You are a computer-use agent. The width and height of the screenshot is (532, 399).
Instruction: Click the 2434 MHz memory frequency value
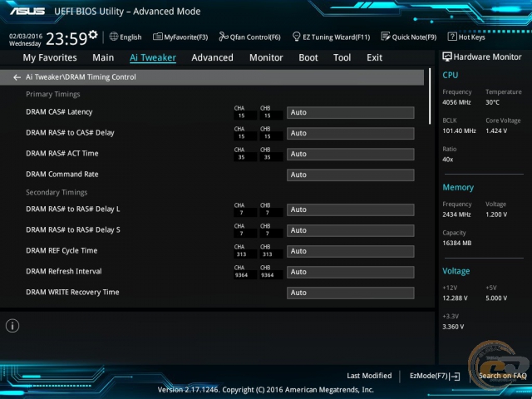[x=456, y=214]
